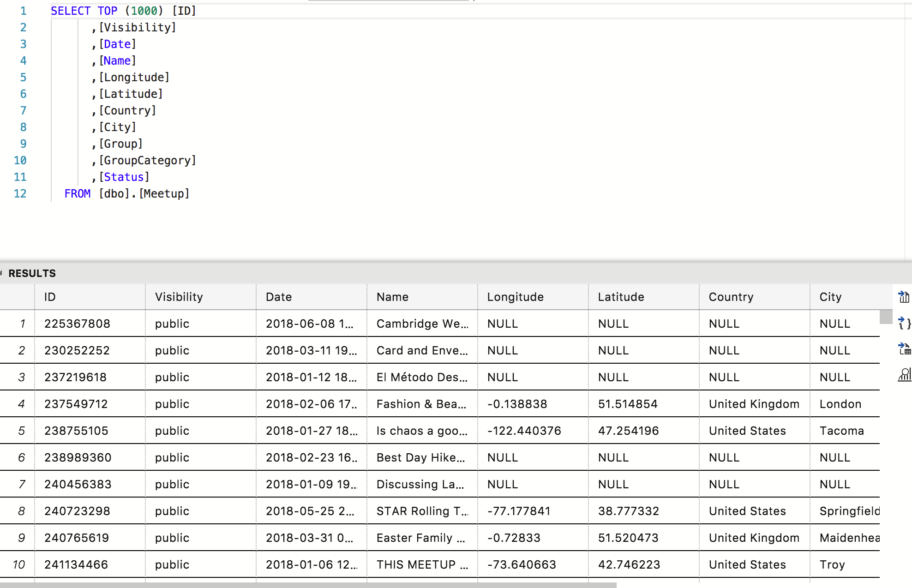Click the horizontal scrollbar below results
The height and width of the screenshot is (588, 912).
pos(305,584)
